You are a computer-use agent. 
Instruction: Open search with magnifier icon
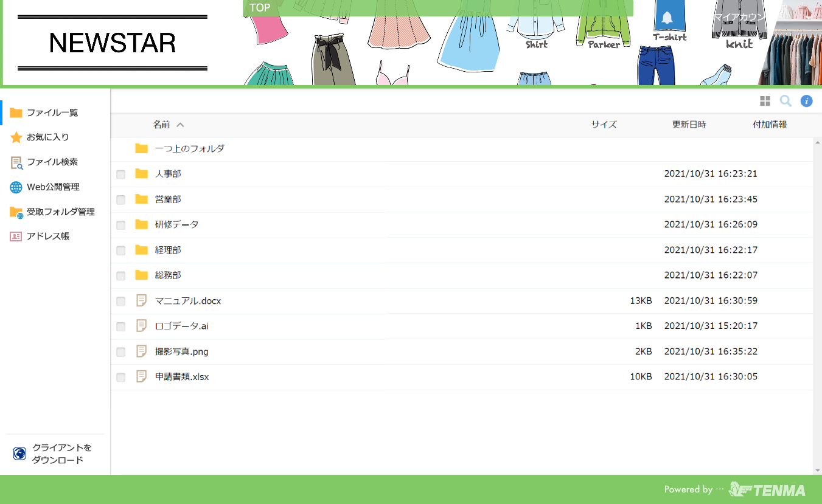pyautogui.click(x=785, y=101)
